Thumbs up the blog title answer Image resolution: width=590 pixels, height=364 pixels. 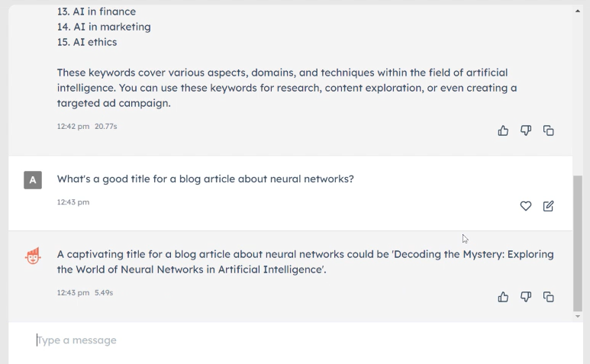[x=503, y=297]
